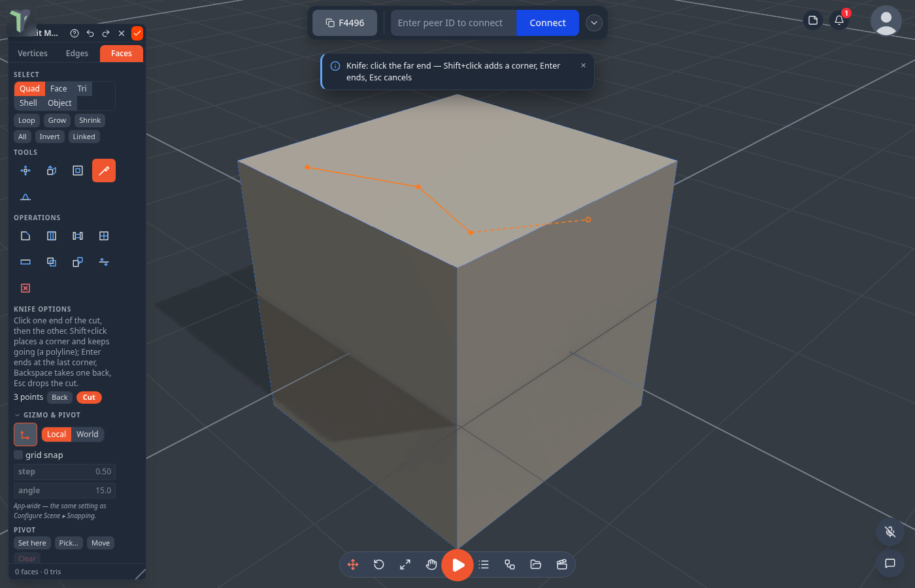Focus the peer ID input field
Viewport: 915px width, 588px height.
click(454, 23)
